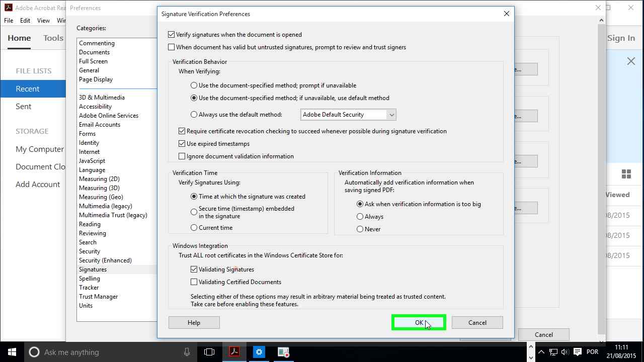This screenshot has height=362, width=644.
Task: Cancel the Signature Verification Preferences dialog
Action: (477, 323)
